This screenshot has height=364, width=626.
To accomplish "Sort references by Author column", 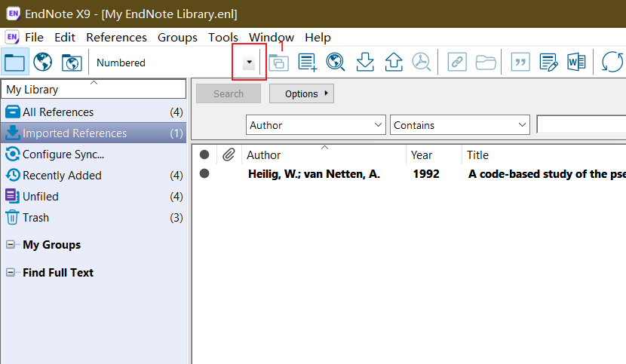I will click(x=324, y=154).
